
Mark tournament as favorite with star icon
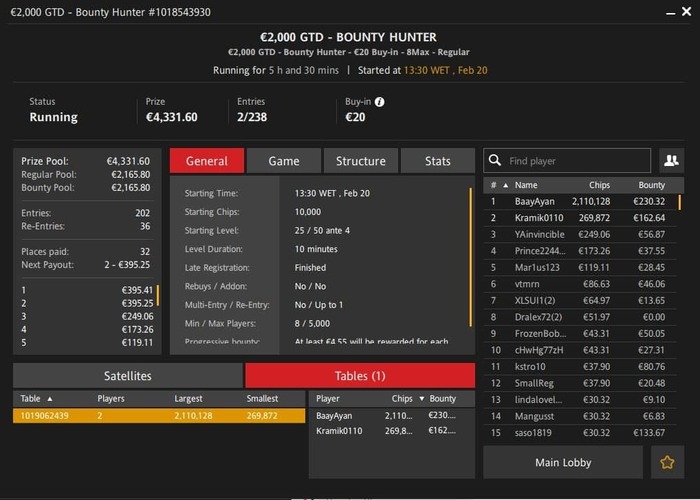(x=667, y=462)
